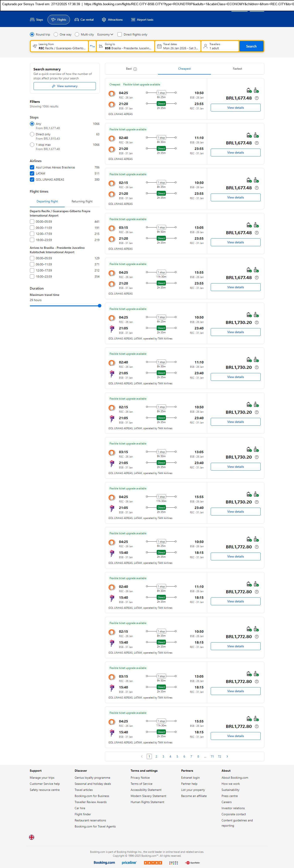Screen dimensions: 294x868
Task: Click the View summary button
Action: point(64,86)
